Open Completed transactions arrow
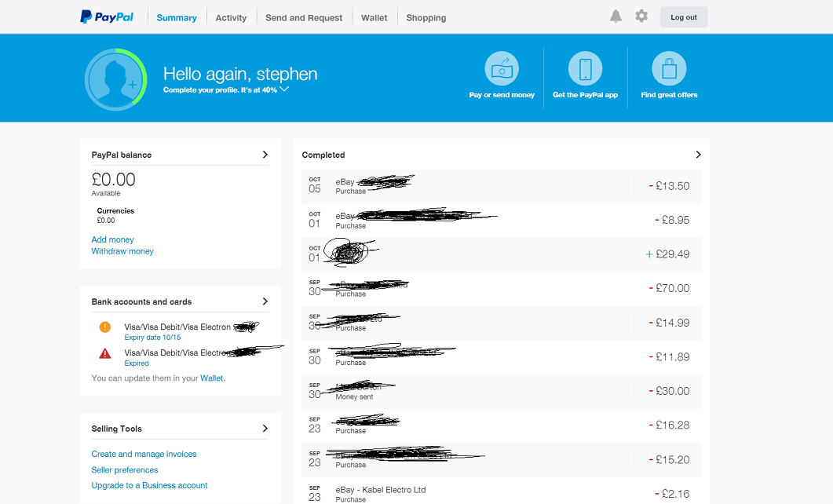 tap(698, 155)
